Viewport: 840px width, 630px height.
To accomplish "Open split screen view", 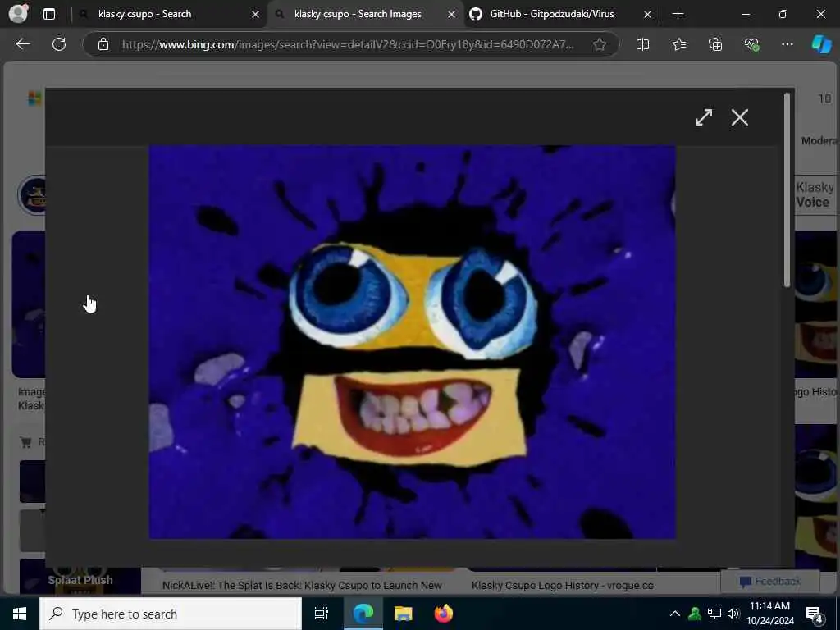I will click(642, 44).
